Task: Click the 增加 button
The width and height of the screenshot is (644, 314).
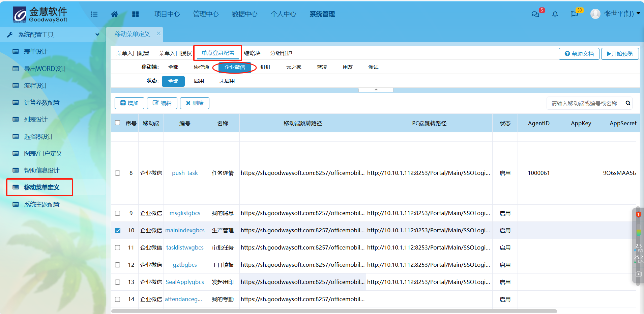Action: 129,103
